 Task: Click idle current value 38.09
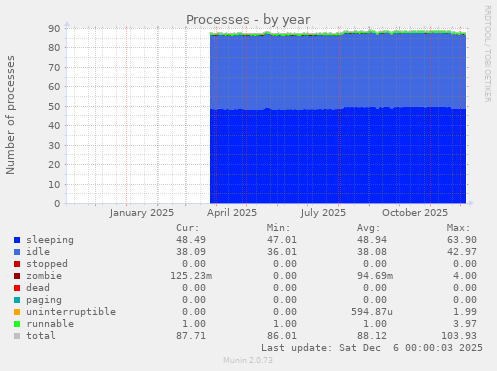(191, 252)
